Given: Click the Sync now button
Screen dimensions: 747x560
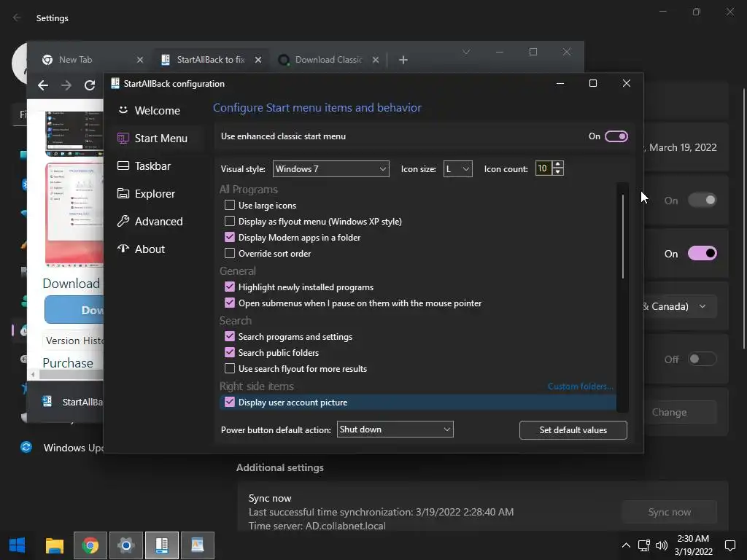Looking at the screenshot, I should click(670, 512).
